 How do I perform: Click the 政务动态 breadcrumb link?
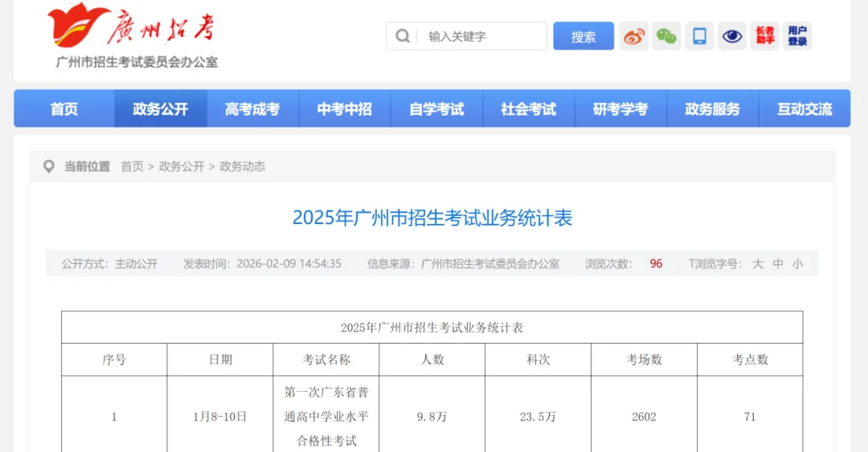pyautogui.click(x=243, y=166)
